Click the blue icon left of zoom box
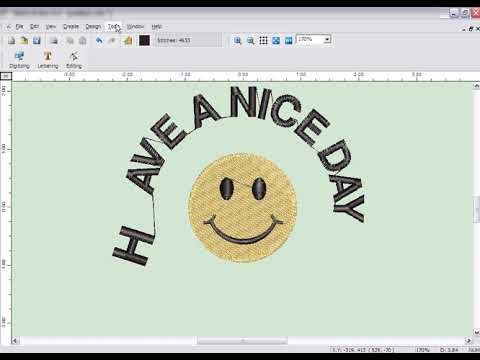This screenshot has height=360, width=480. pos(289,41)
